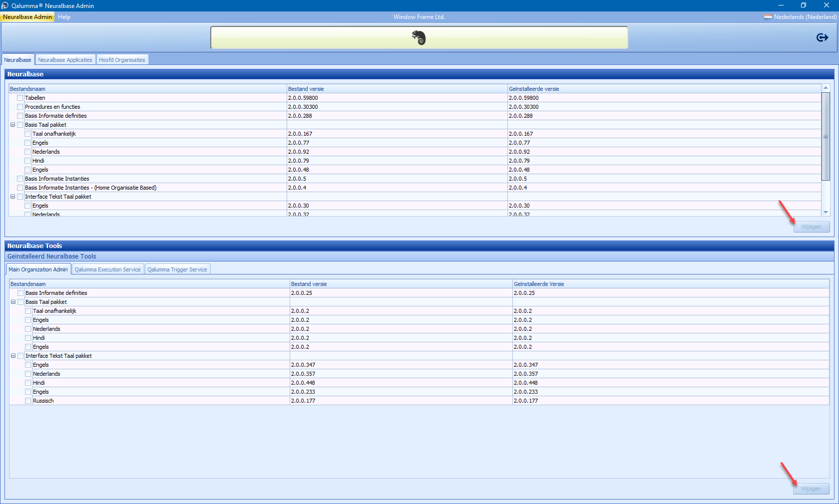Click the Geïnstalleerd Neuralbase Tools heading
Viewport: 839px width, 504px height.
52,256
